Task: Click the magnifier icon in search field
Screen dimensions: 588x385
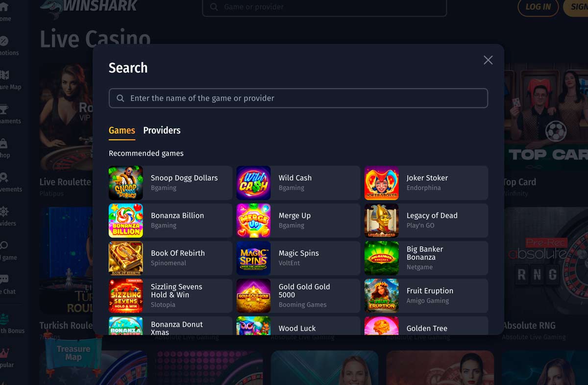Action: (x=120, y=98)
